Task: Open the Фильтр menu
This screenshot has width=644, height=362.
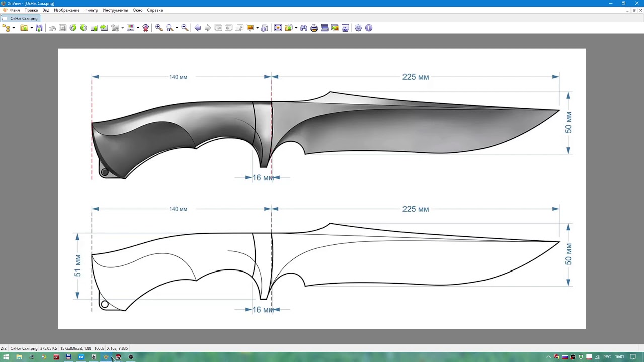Action: coord(91,10)
